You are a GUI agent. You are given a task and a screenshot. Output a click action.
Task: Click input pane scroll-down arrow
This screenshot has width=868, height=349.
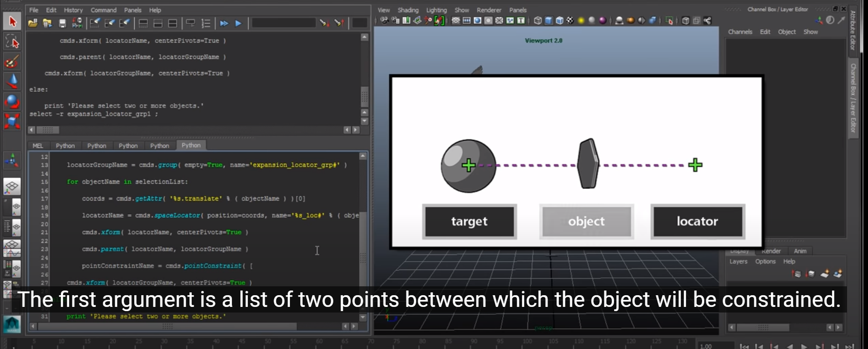tap(363, 317)
